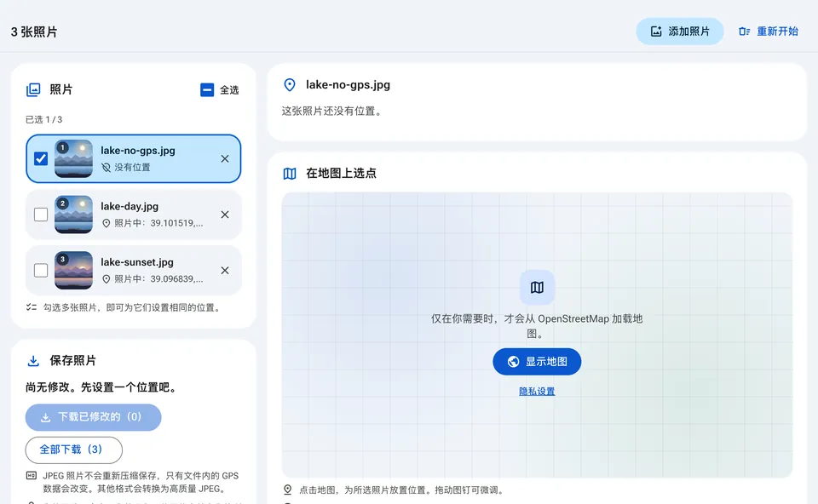The width and height of the screenshot is (818, 504).
Task: Click the 没有位置 no-location icon
Action: click(106, 168)
